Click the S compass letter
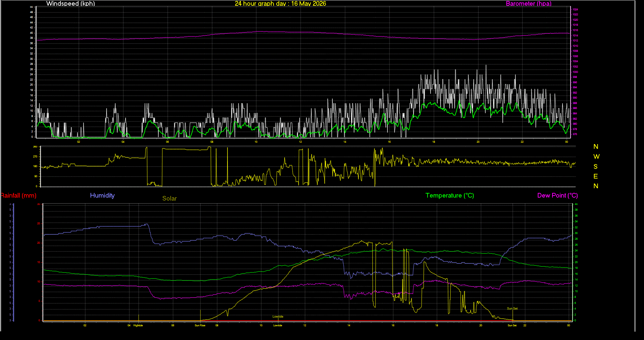The height and width of the screenshot is (340, 644). point(596,166)
